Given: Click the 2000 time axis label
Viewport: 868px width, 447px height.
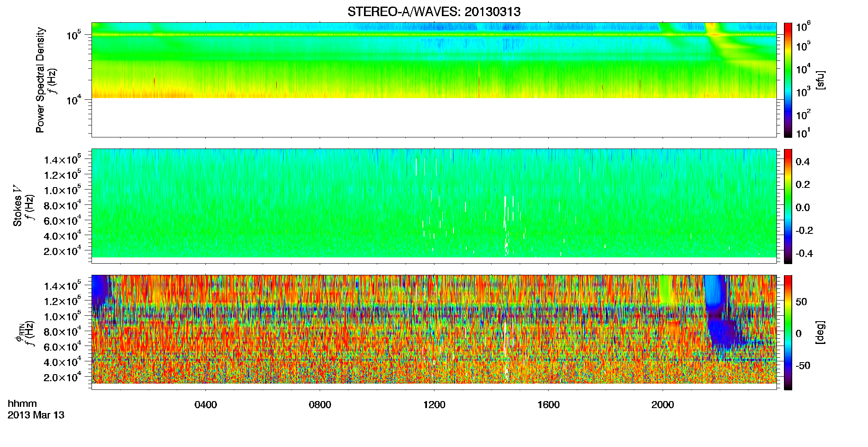Looking at the screenshot, I should click(663, 405).
